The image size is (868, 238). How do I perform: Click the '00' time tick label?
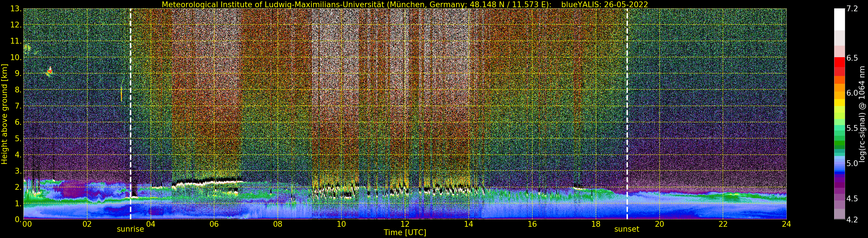27,224
